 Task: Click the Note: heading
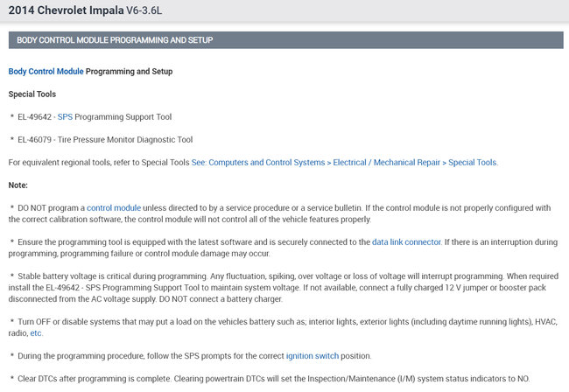[x=18, y=185]
